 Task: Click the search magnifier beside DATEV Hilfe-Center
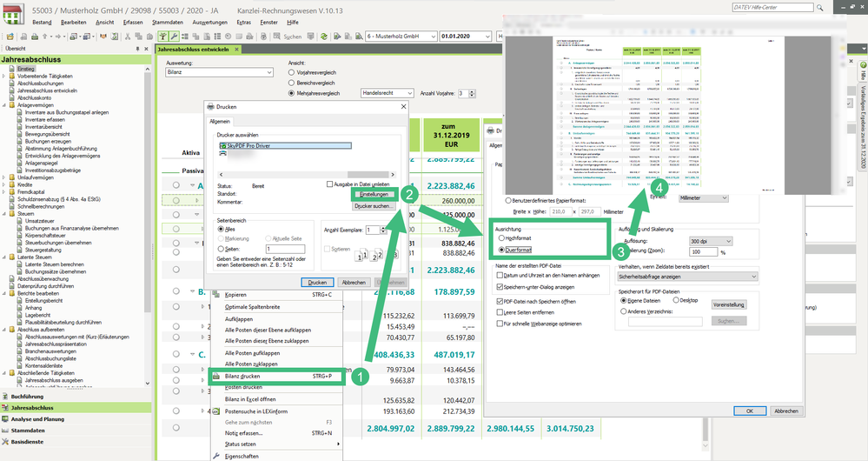point(820,7)
